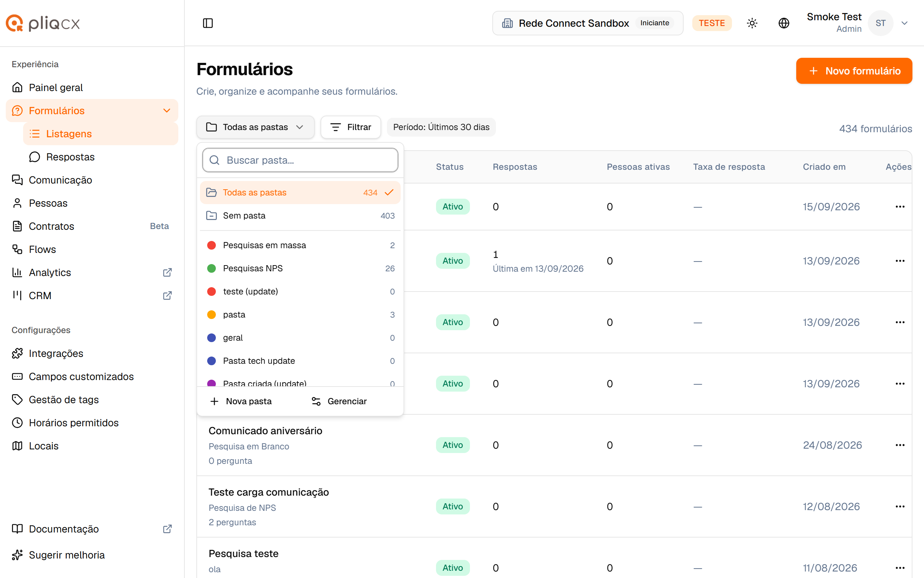This screenshot has height=578, width=924.
Task: Open actions menu for 24/08/2026 created row
Action: pyautogui.click(x=900, y=445)
